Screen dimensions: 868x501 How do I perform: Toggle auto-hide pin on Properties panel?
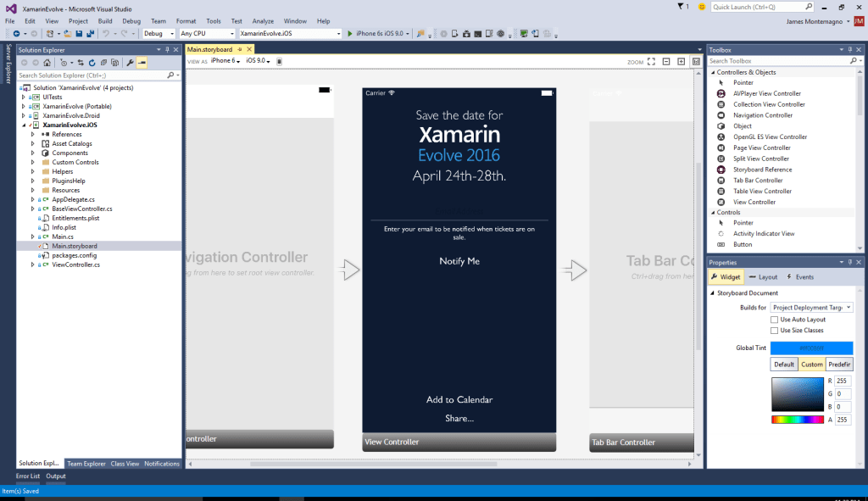coord(849,263)
